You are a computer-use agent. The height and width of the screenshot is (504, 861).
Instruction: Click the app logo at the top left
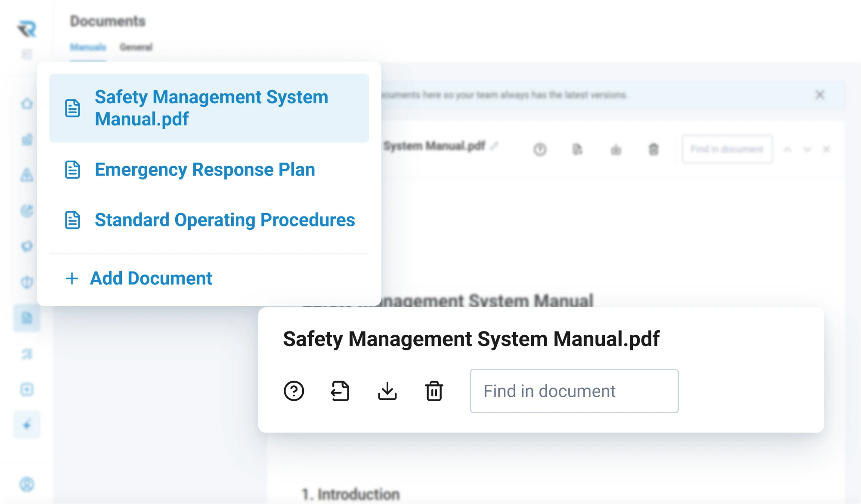click(27, 29)
